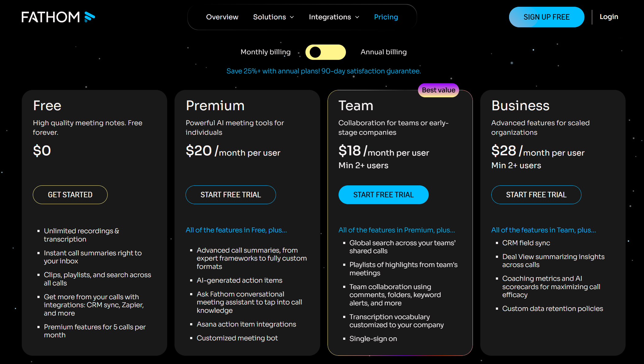The image size is (644, 364).
Task: Toggle the monthly/annual billing switch
Action: click(x=325, y=52)
